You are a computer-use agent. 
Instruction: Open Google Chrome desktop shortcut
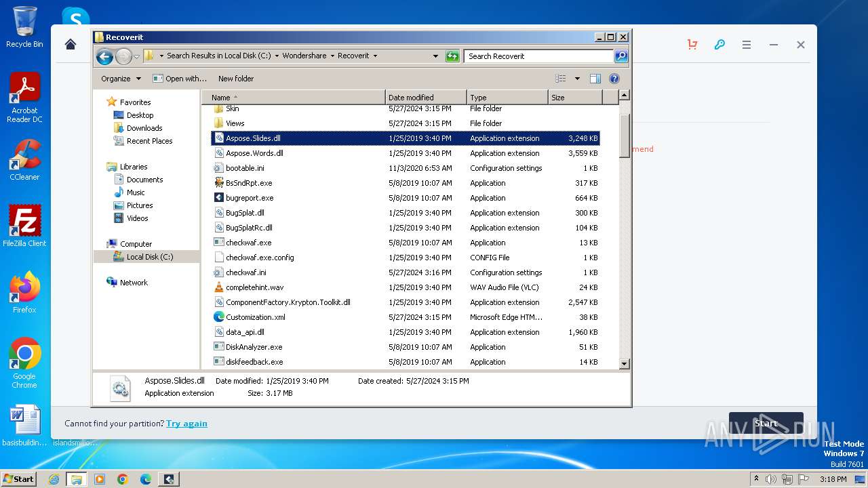24,363
